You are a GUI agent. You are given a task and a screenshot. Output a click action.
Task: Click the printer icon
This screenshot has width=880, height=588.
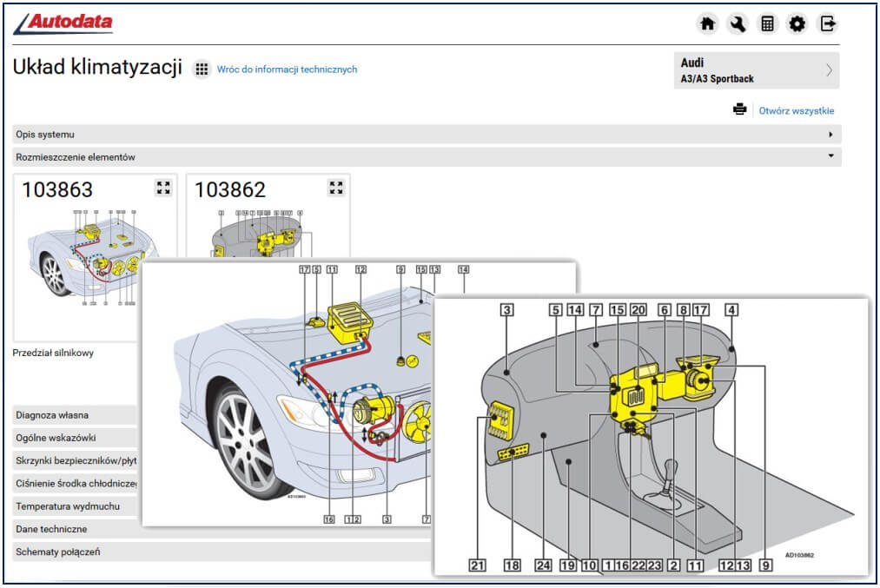pos(739,109)
